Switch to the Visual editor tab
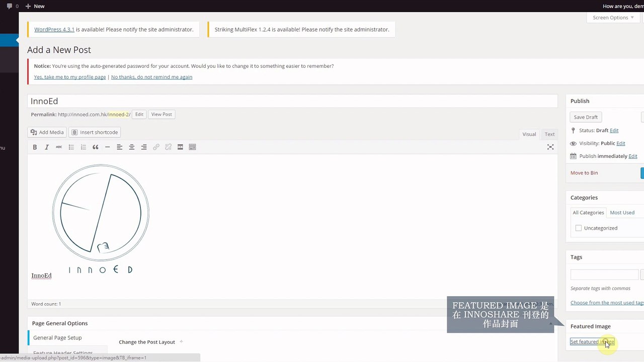 coord(529,134)
